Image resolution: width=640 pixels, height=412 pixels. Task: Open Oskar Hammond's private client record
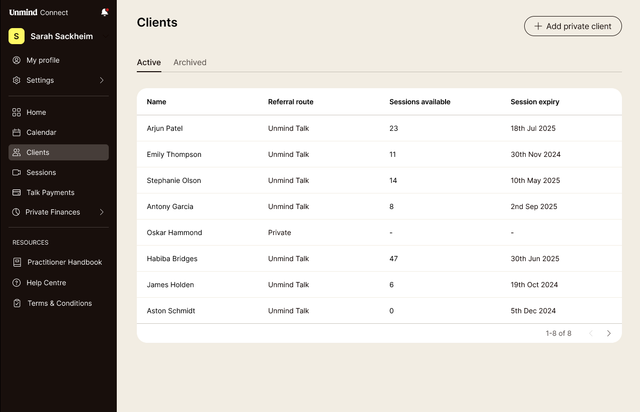click(x=174, y=232)
